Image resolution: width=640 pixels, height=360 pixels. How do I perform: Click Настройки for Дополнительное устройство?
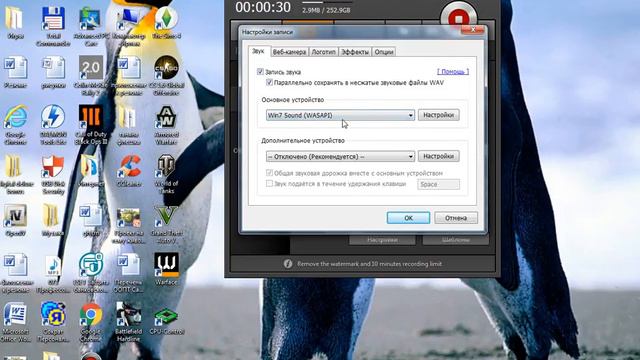pos(438,156)
